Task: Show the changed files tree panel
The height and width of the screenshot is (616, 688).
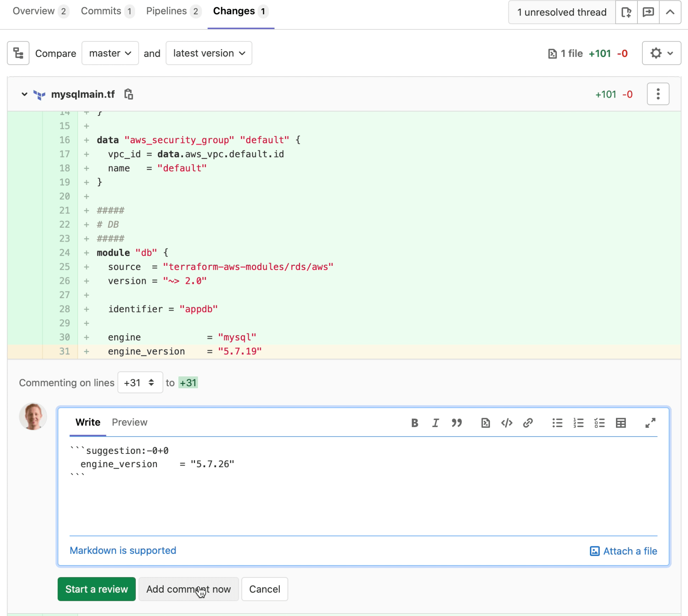Action: (18, 53)
